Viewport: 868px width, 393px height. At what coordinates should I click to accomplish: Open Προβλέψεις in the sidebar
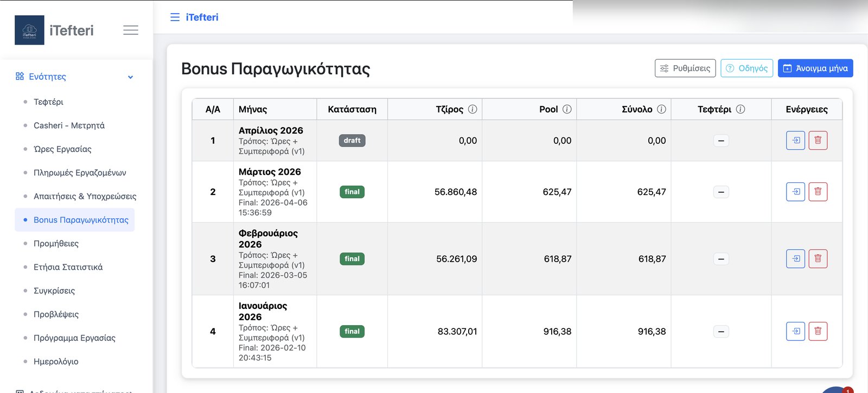56,314
